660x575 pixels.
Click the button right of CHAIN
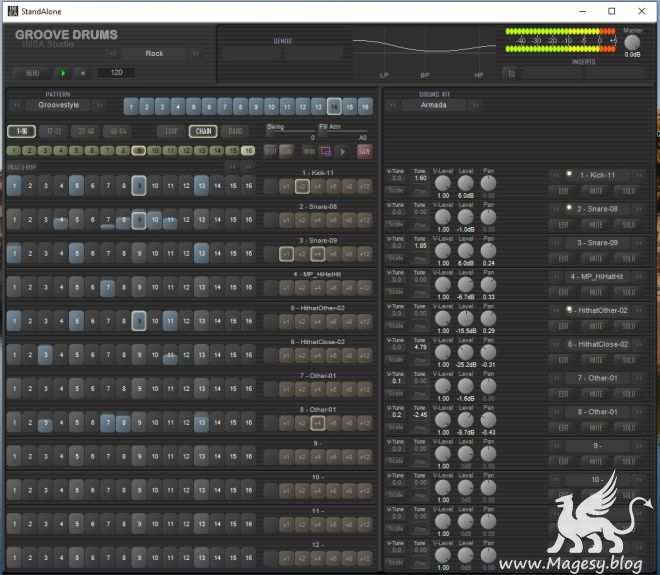(x=235, y=131)
